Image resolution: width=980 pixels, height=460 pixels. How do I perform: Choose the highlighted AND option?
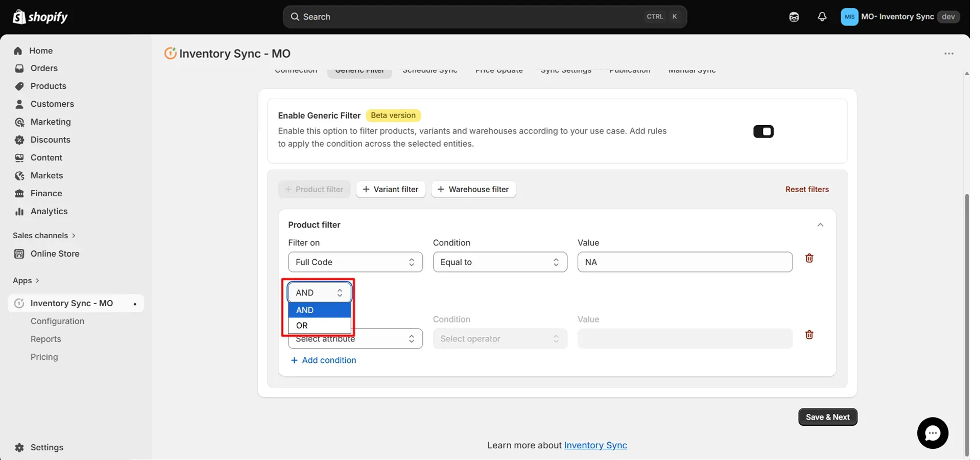click(x=319, y=310)
